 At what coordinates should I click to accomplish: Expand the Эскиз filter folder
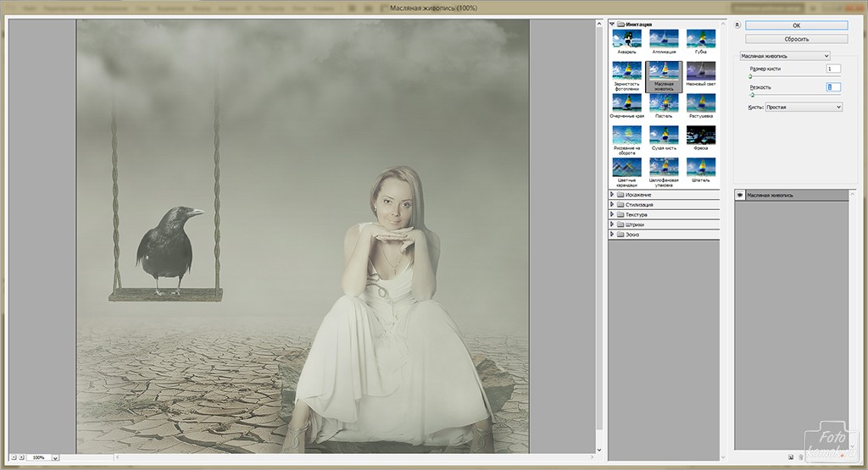coord(612,235)
